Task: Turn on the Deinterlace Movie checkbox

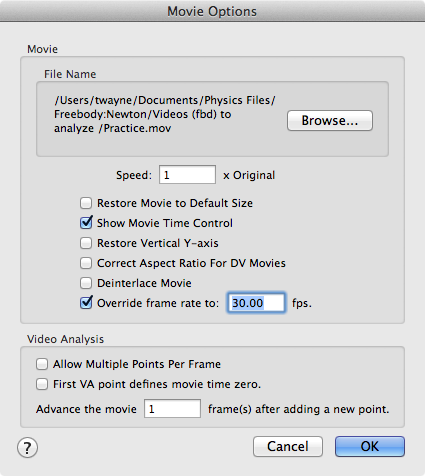Action: coord(86,283)
